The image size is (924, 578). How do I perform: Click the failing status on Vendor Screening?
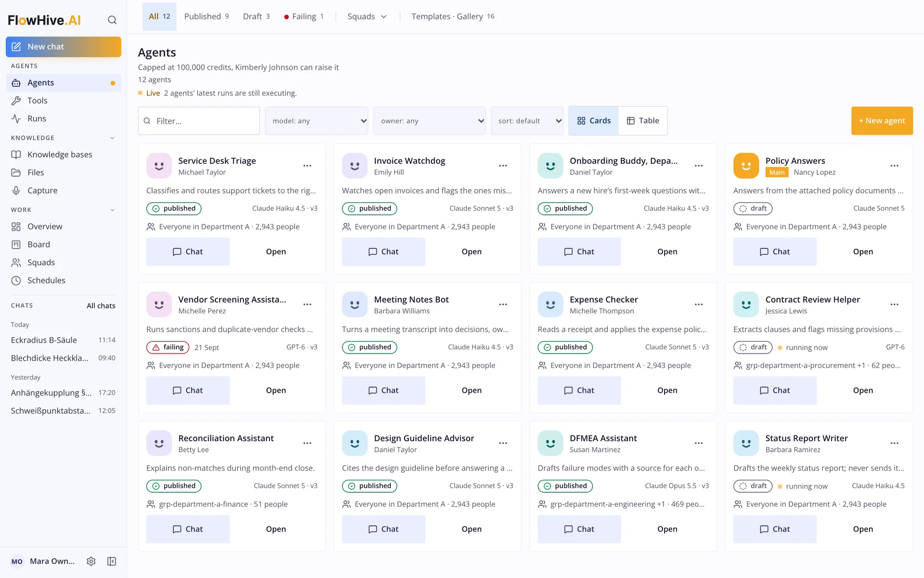coord(168,347)
